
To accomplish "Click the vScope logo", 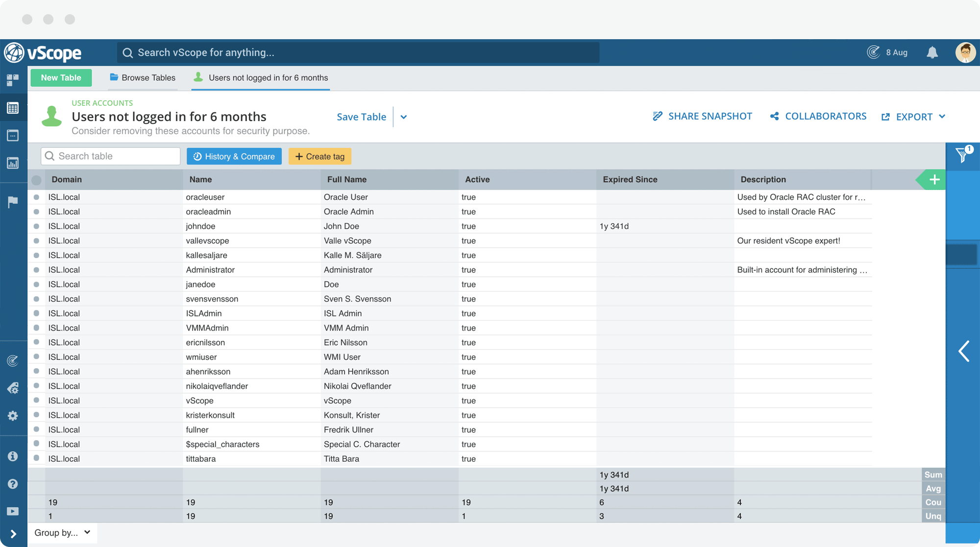I will tap(43, 52).
